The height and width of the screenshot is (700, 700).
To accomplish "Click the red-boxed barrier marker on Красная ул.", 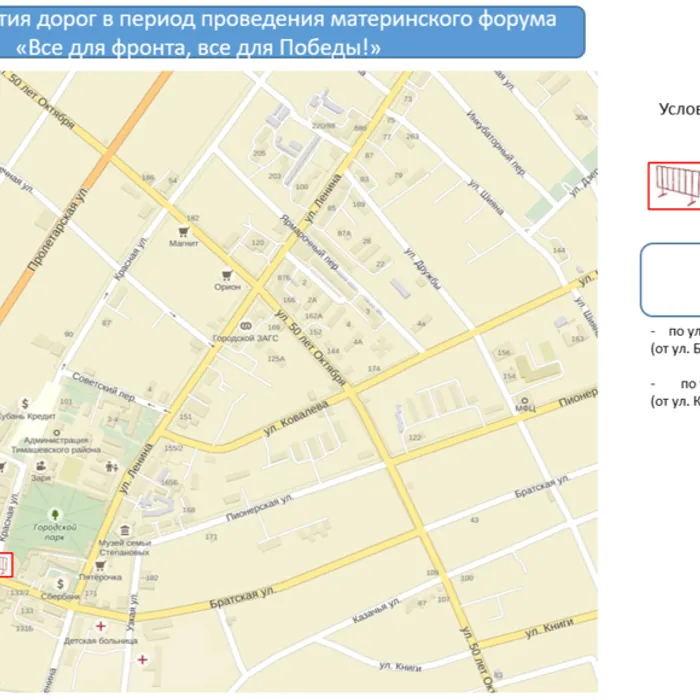I will (5, 566).
